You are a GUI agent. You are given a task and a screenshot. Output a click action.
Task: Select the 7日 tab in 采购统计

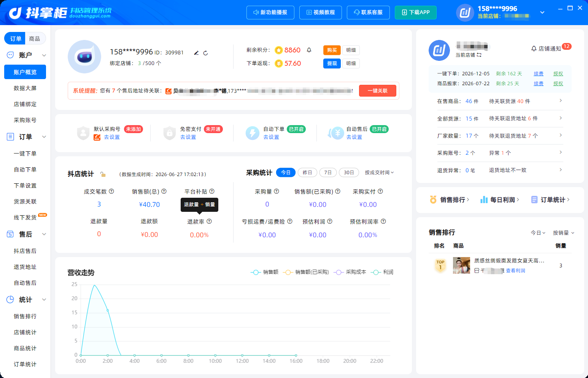(x=328, y=173)
